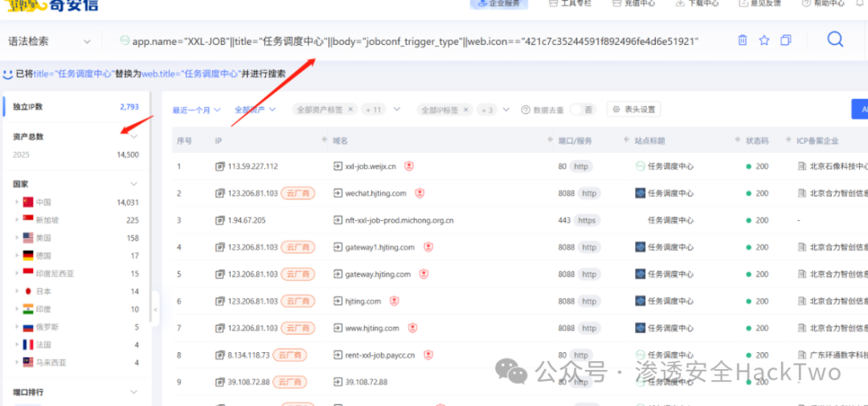Open domain link rent-xxl-job.paycc.cn
The image size is (868, 406).
[380, 355]
